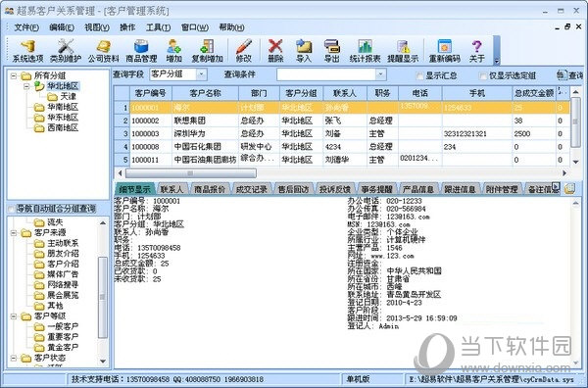Click the customer table vertical scrollbar down arrow
Viewport: 588px width, 388px height.
pos(575,162)
